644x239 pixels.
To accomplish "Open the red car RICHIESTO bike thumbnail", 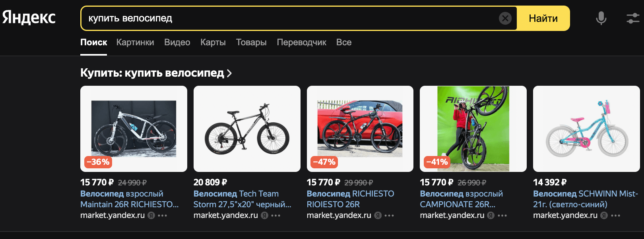I will [360, 129].
